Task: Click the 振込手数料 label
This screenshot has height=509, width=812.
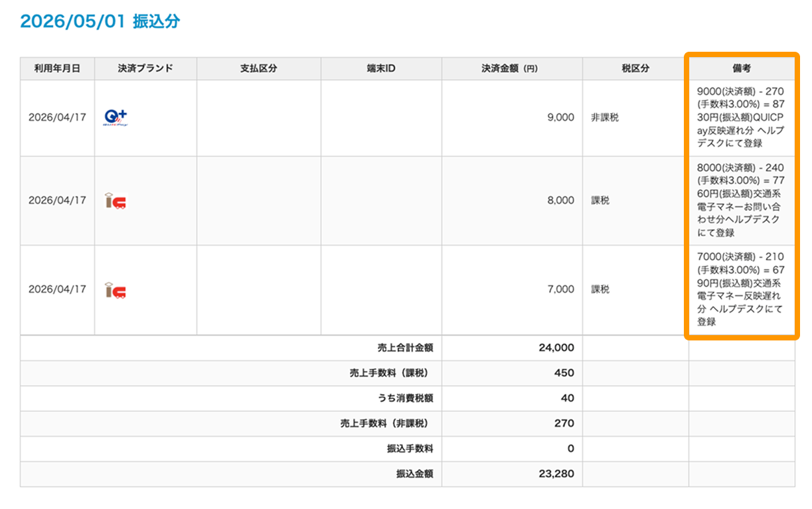Action: point(410,449)
